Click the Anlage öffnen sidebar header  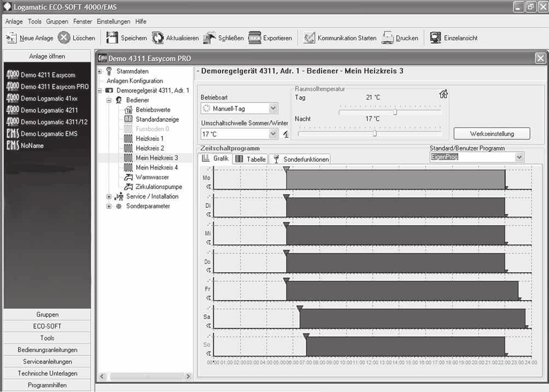[47, 56]
